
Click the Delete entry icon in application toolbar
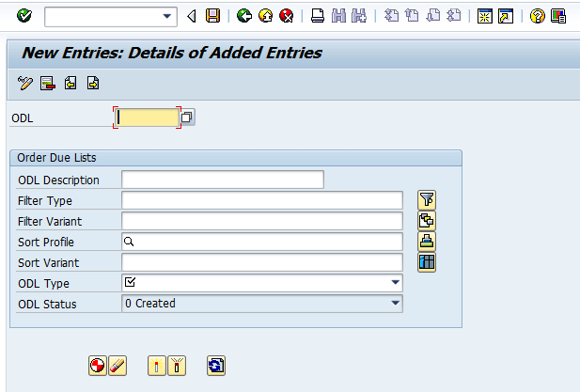48,83
